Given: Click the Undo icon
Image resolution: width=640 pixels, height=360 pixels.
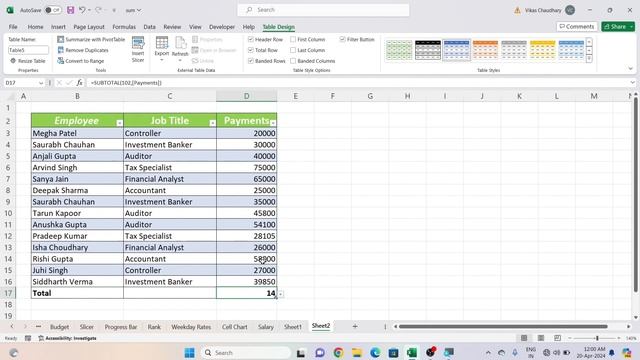Looking at the screenshot, I should pos(82,10).
